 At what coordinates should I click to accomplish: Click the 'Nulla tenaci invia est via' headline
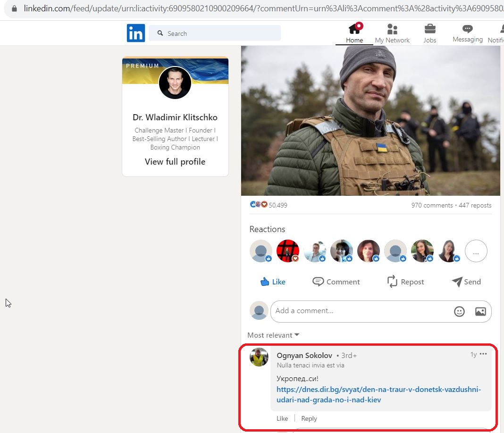(x=310, y=365)
